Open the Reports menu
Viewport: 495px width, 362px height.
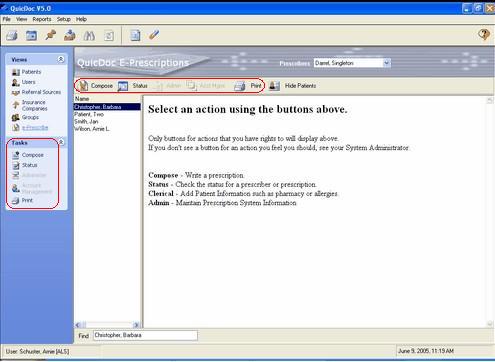[x=42, y=19]
